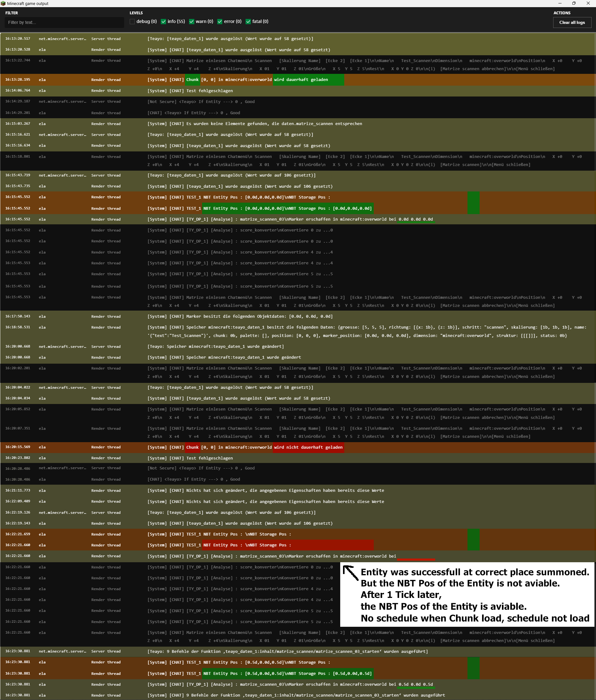Click log entry 'Test fehlgeschlagen' at 16:14:06.764

210,91
